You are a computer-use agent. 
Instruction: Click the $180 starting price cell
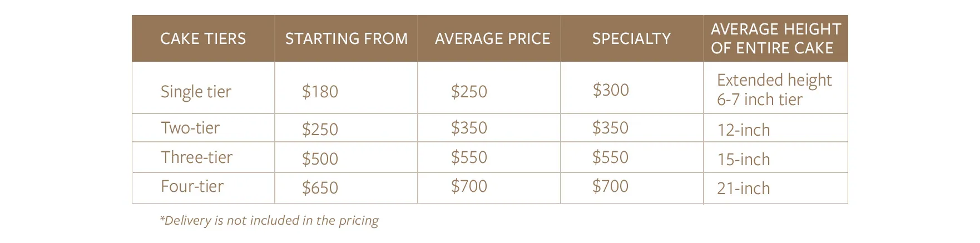320,91
